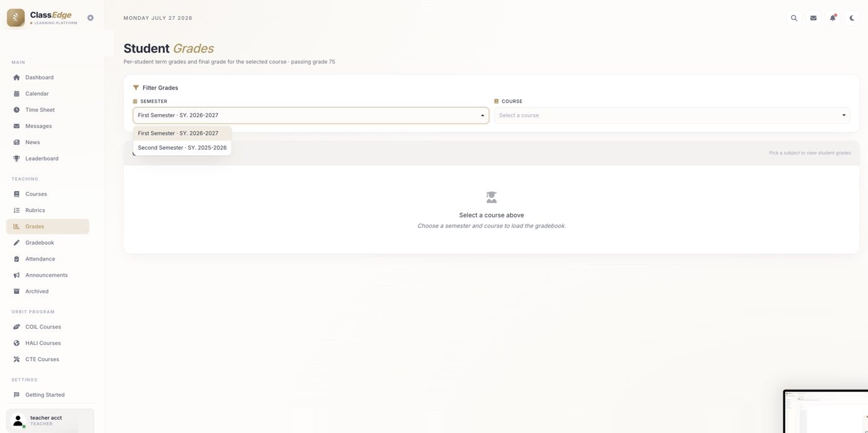Click the 'Select a course above' message
Image resolution: width=868 pixels, height=433 pixels.
[492, 215]
